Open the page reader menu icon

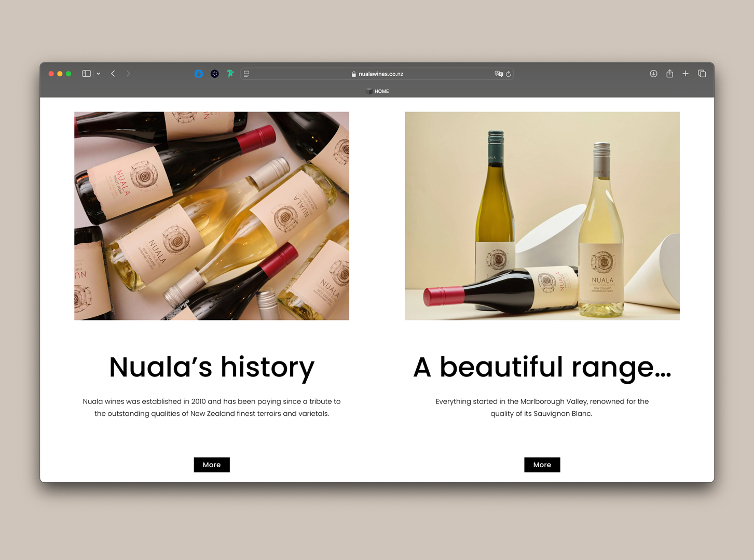click(247, 74)
